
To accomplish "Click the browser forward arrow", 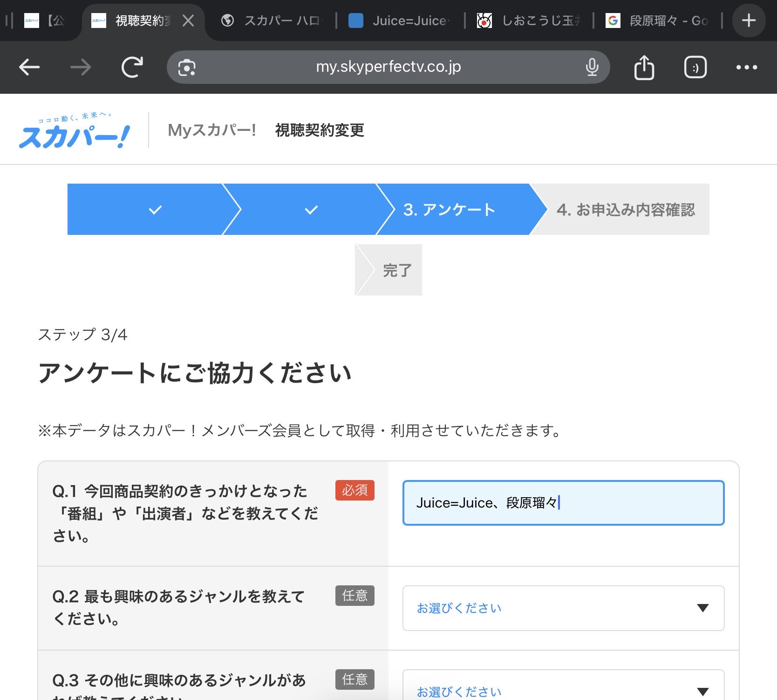I will [x=81, y=67].
